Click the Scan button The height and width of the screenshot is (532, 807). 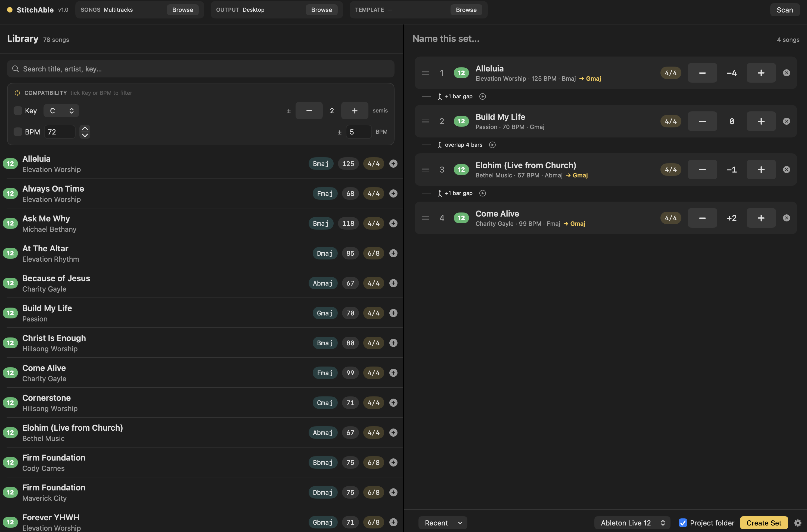coord(785,10)
